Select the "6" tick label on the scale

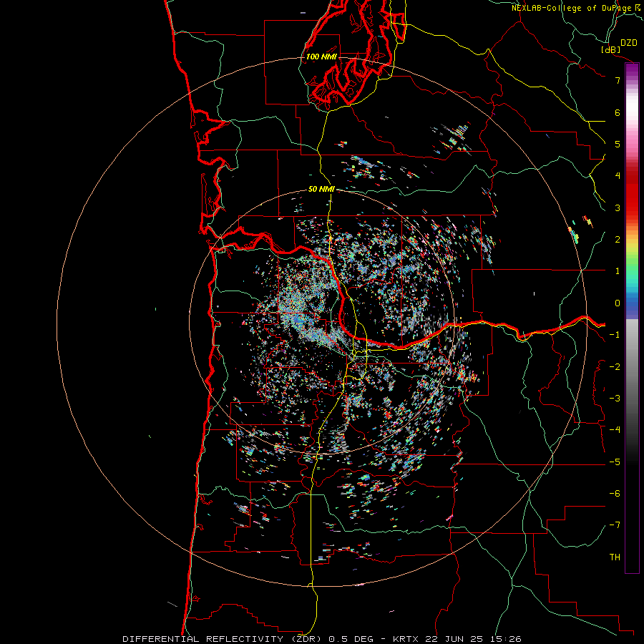click(x=618, y=112)
